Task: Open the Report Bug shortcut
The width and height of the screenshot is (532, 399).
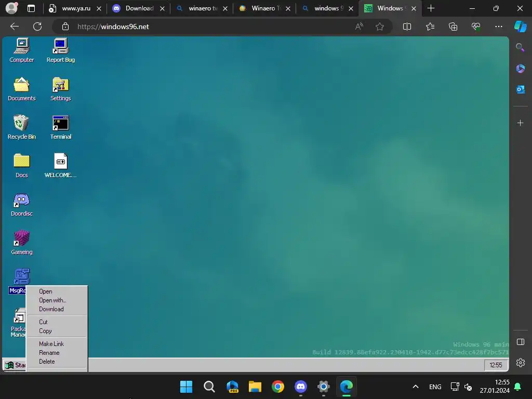Action: 61,50
